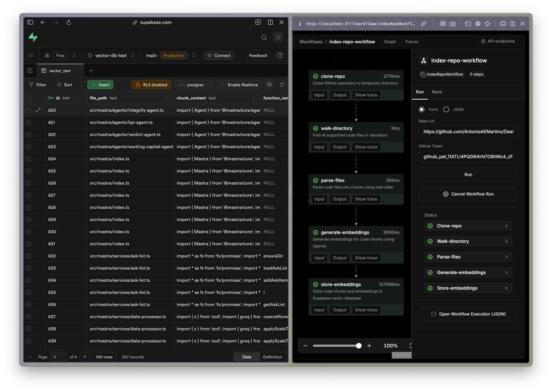
Task: Check the checkbox for row 621
Action: tap(29, 122)
